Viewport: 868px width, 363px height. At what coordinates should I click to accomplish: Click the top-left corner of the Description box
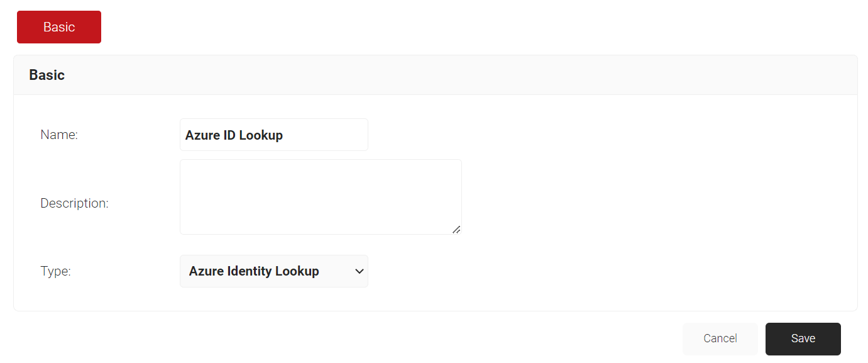(x=182, y=162)
